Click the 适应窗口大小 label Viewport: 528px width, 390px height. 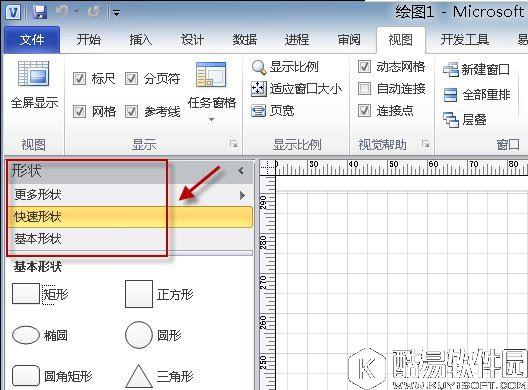[306, 89]
